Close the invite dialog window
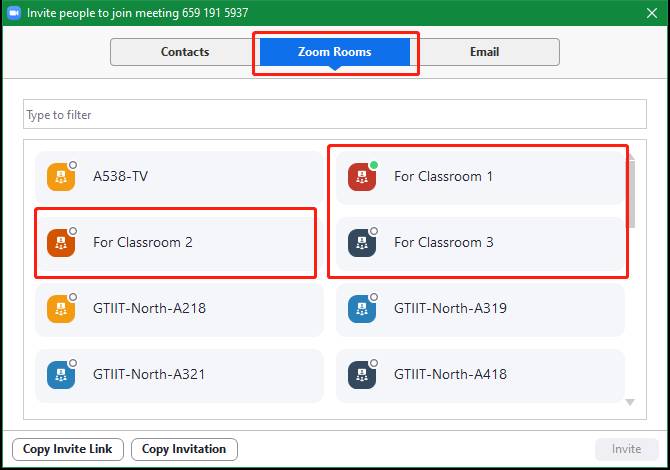This screenshot has width=670, height=470. tap(652, 13)
